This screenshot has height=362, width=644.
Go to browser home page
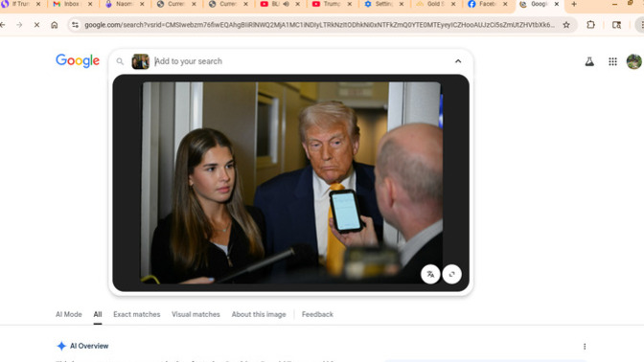point(55,25)
